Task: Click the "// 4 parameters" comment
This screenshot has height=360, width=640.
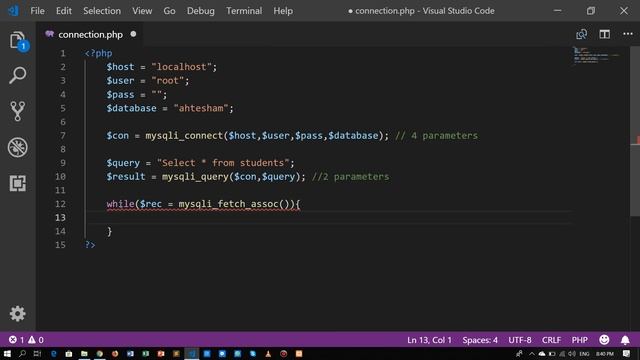Action: pos(436,136)
